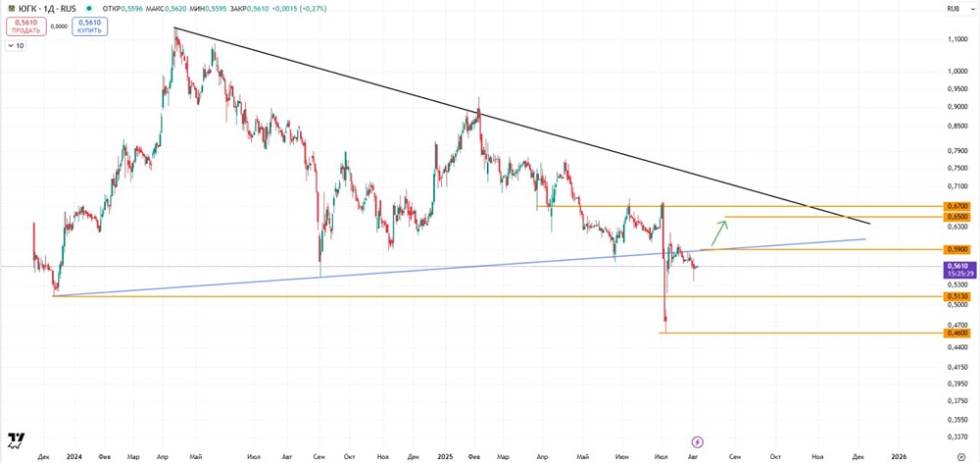The width and height of the screenshot is (980, 463).
Task: Select the 0,5900 orange price label
Action: point(956,249)
